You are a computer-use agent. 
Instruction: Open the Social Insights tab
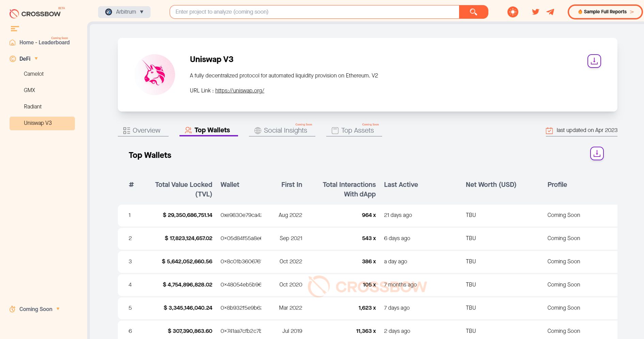click(x=282, y=130)
